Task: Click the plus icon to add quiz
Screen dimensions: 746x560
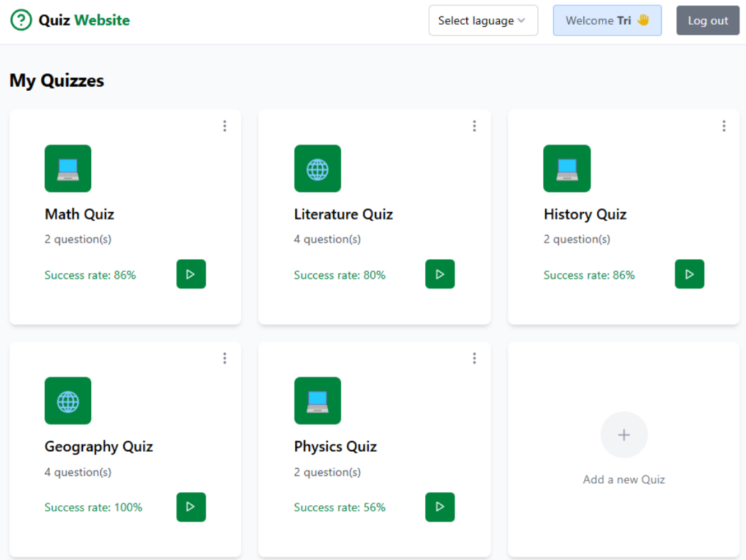Action: pyautogui.click(x=624, y=435)
